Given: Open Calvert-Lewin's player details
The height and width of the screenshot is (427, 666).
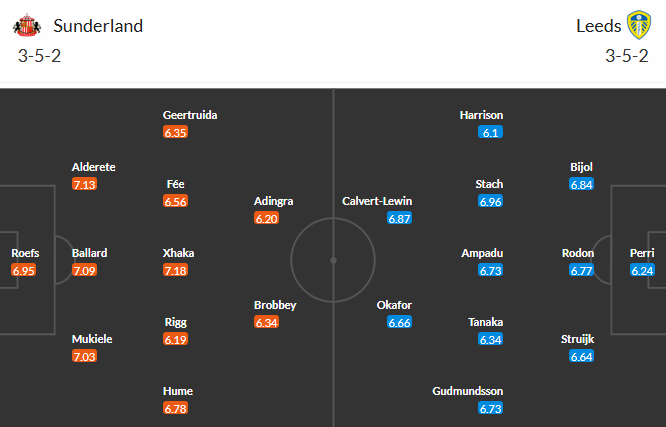Looking at the screenshot, I should pos(377,201).
